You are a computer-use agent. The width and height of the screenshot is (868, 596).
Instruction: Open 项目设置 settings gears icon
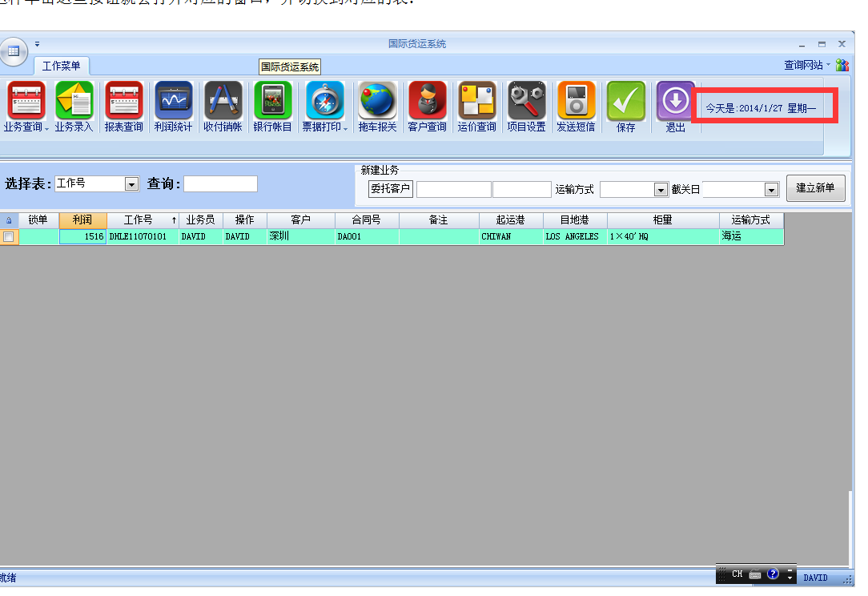coord(526,101)
